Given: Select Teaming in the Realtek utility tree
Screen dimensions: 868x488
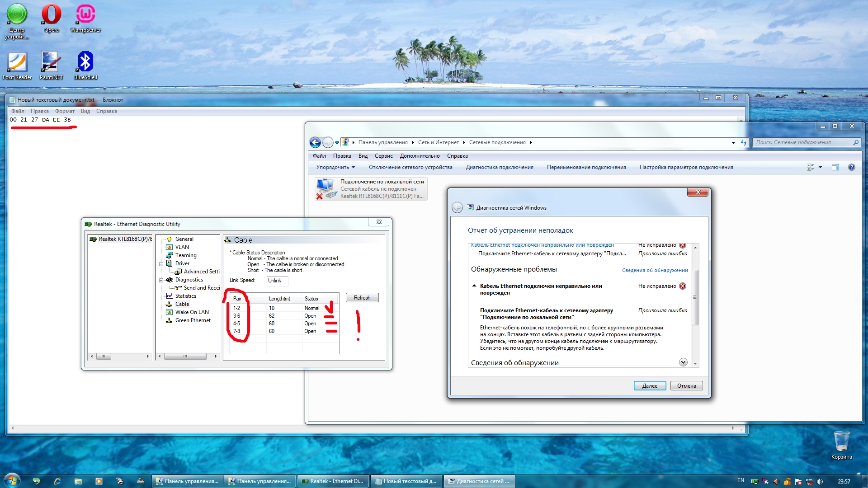Looking at the screenshot, I should coord(186,255).
